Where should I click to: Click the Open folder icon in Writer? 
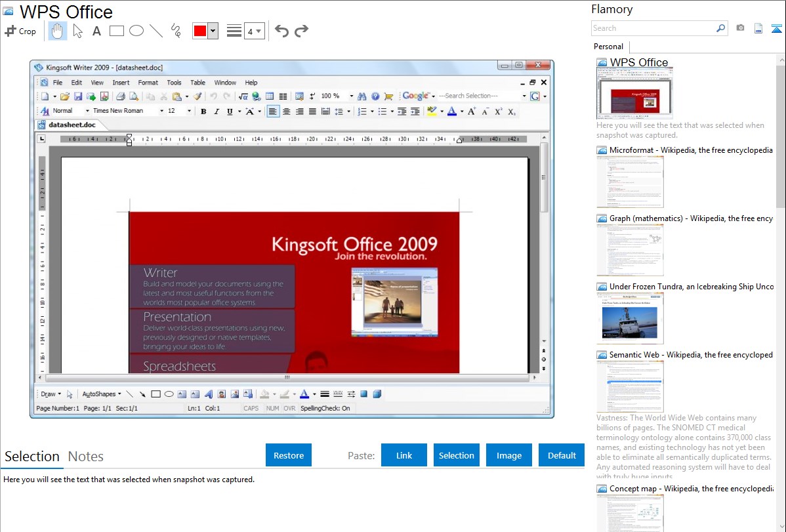65,96
